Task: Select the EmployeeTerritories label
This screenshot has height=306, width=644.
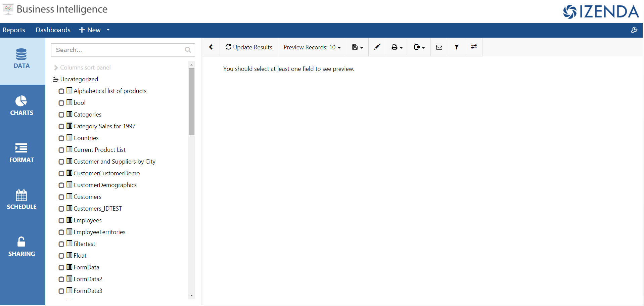Action: point(99,232)
